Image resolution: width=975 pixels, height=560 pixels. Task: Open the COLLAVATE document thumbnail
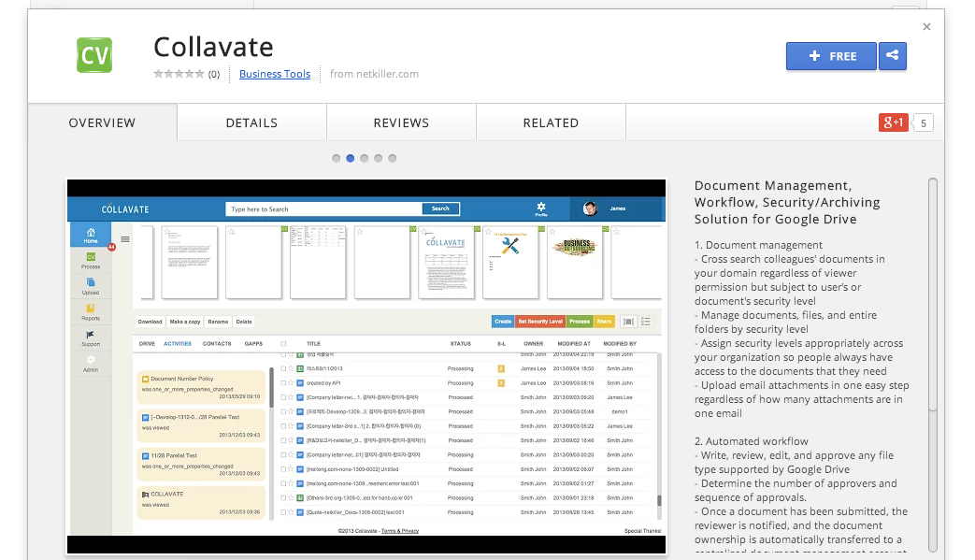(x=447, y=262)
